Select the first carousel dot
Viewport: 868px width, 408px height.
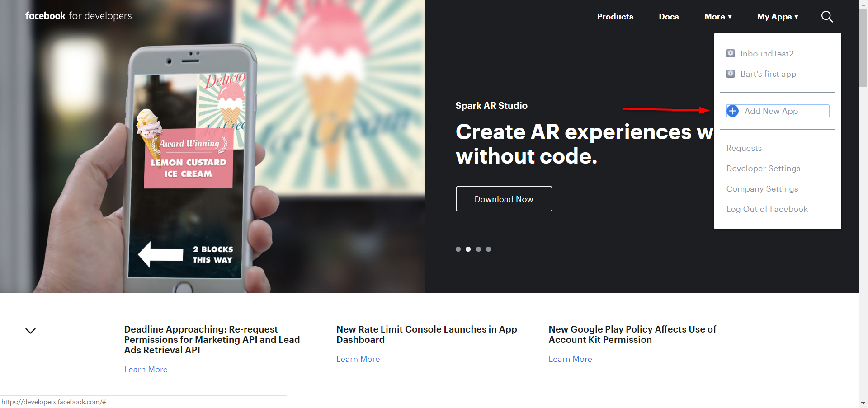tap(458, 249)
